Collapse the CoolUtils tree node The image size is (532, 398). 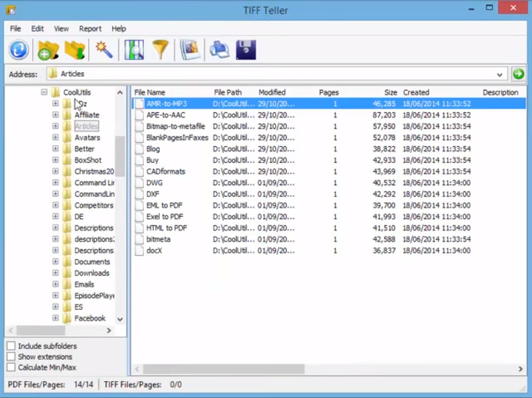pos(44,92)
